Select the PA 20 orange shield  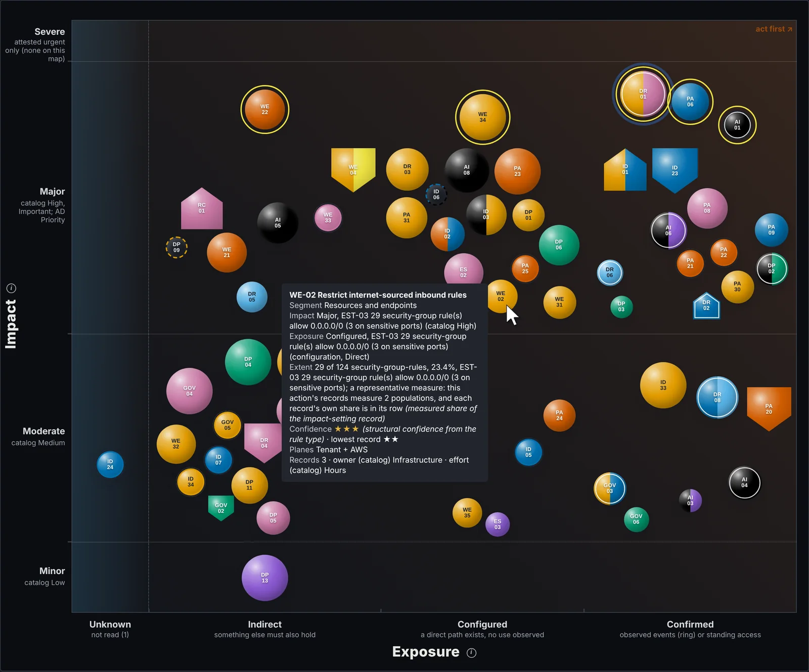coord(769,409)
